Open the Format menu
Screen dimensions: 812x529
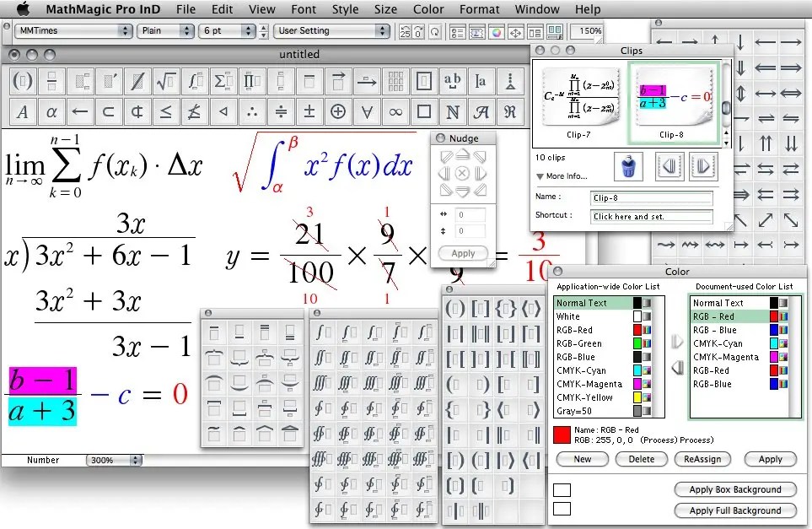coord(479,9)
